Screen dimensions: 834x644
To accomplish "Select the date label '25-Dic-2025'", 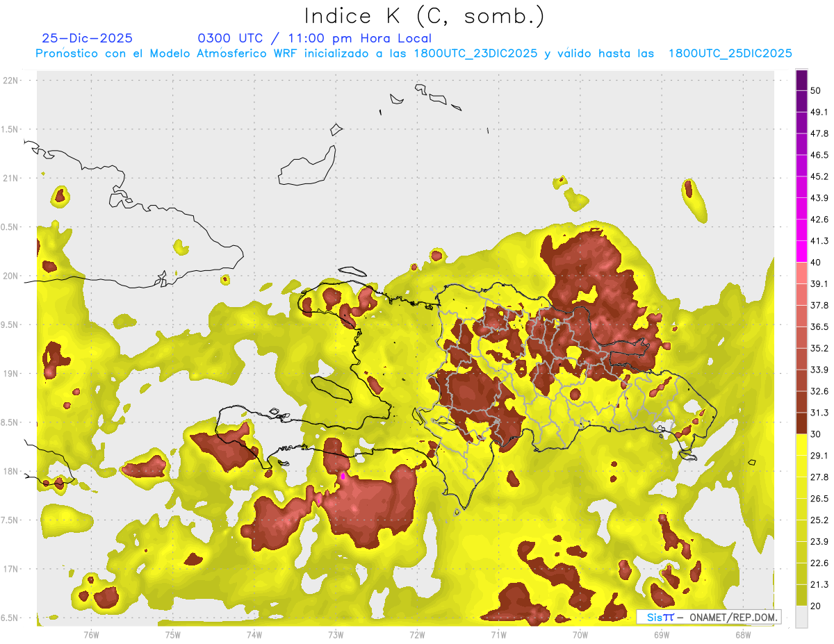I will pyautogui.click(x=87, y=38).
